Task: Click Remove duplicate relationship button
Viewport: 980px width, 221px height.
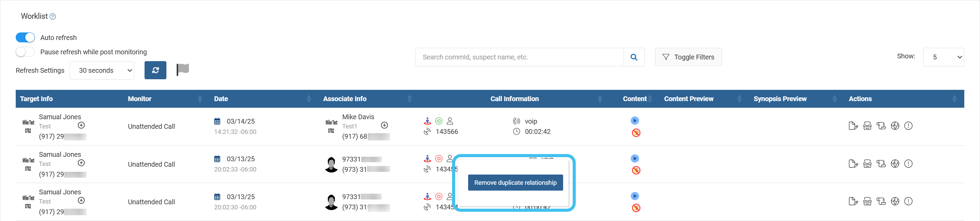Action: coord(515,183)
